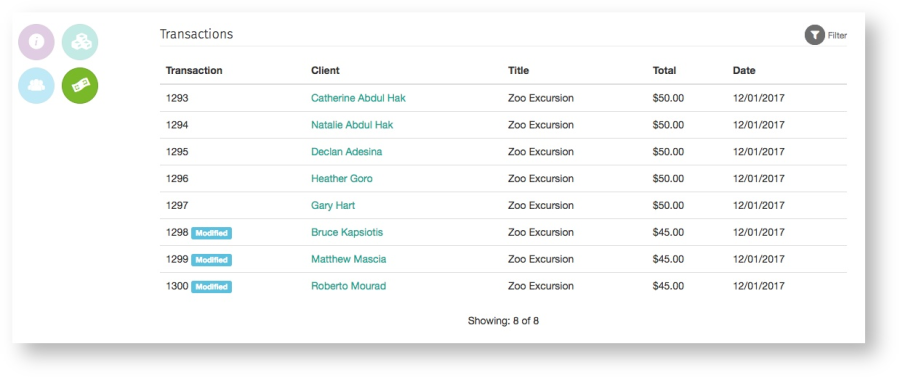Screen dimensions: 900x378
Task: Click the date in Roberto Mourad row
Action: tap(759, 286)
